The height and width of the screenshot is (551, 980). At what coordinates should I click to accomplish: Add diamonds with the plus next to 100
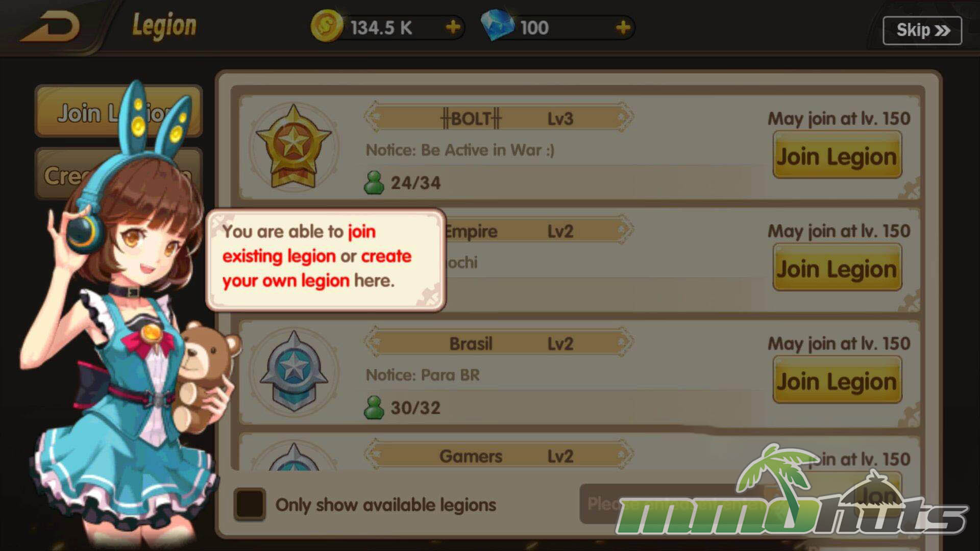pyautogui.click(x=623, y=28)
